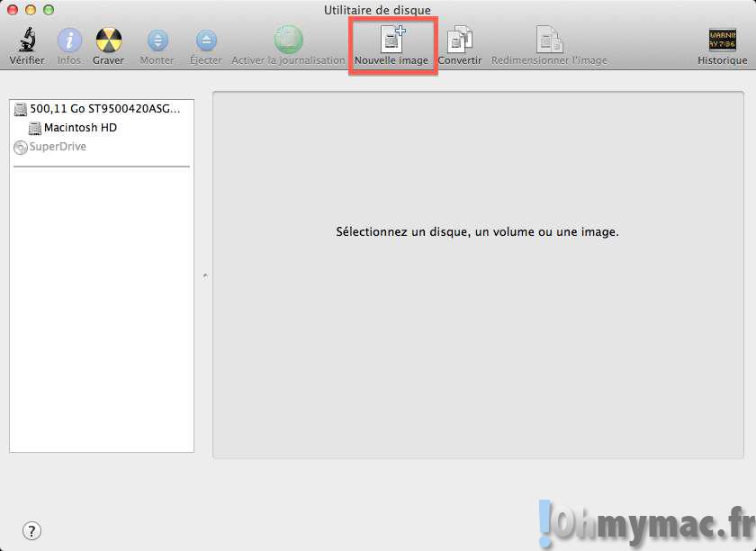Select SuperDrive in the sidebar

tap(58, 147)
